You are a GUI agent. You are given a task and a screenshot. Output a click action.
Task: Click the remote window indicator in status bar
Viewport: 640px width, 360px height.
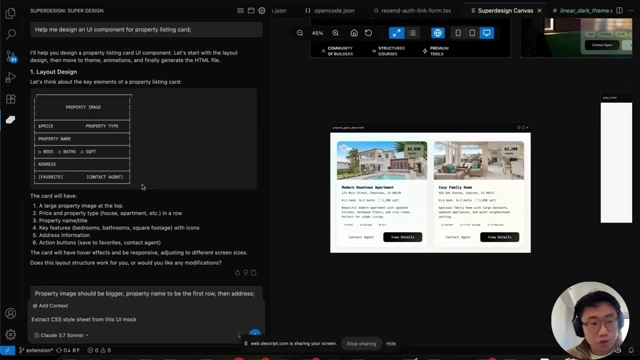pyautogui.click(x=7, y=350)
